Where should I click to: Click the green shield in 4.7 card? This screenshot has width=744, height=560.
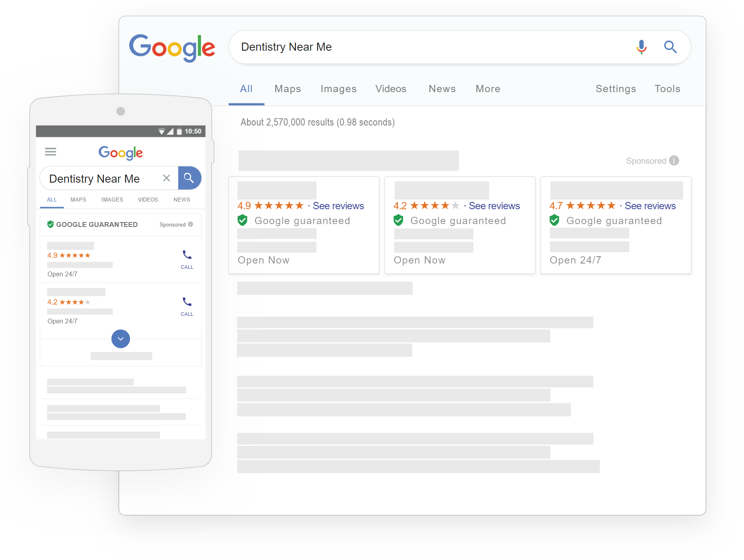pos(554,220)
